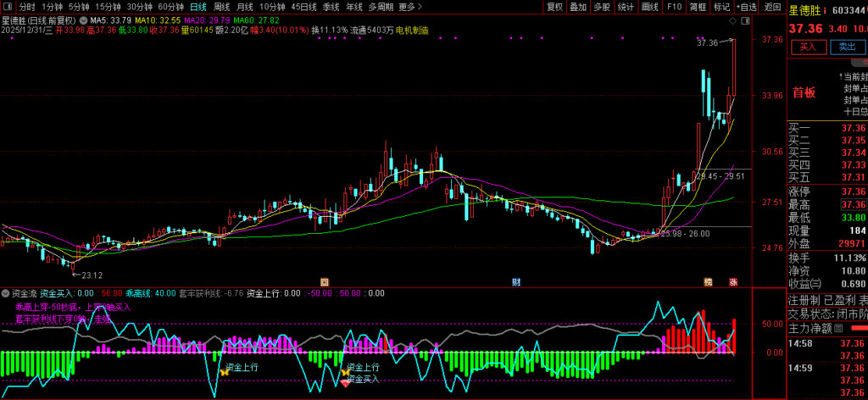The image size is (868, 400).
Task: Switch to the 周线 weekly chart tab
Action: click(x=222, y=7)
